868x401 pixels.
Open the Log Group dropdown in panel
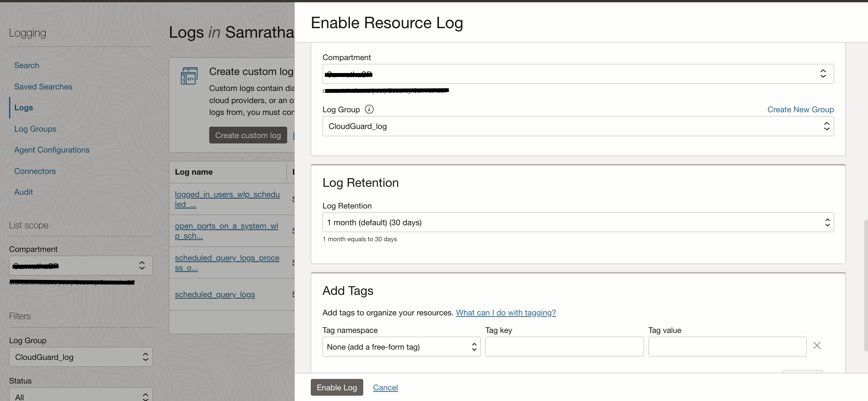[x=578, y=126]
